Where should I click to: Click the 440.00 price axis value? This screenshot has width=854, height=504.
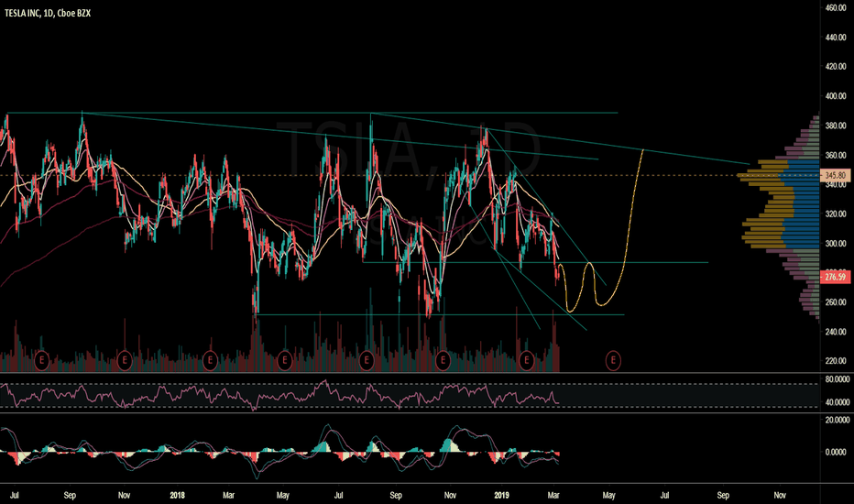835,38
